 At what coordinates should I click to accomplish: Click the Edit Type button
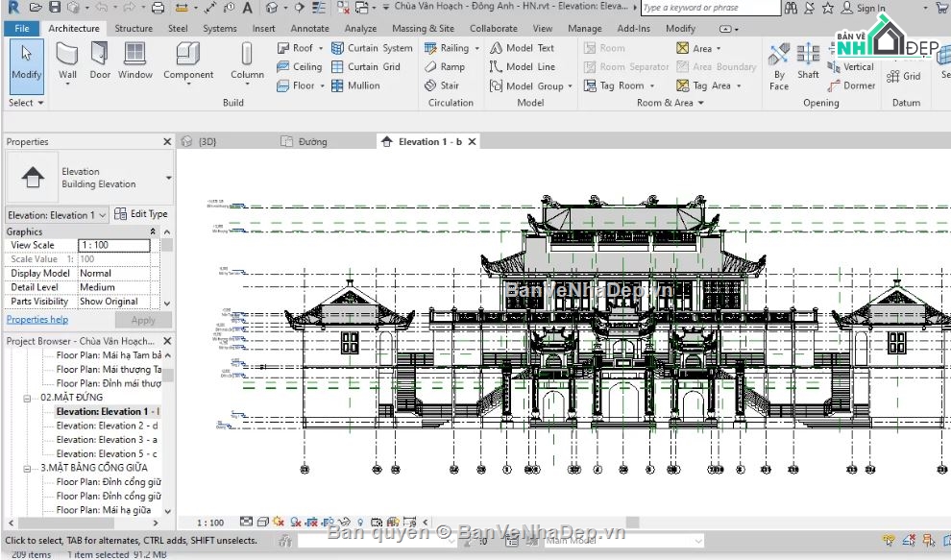(x=141, y=214)
